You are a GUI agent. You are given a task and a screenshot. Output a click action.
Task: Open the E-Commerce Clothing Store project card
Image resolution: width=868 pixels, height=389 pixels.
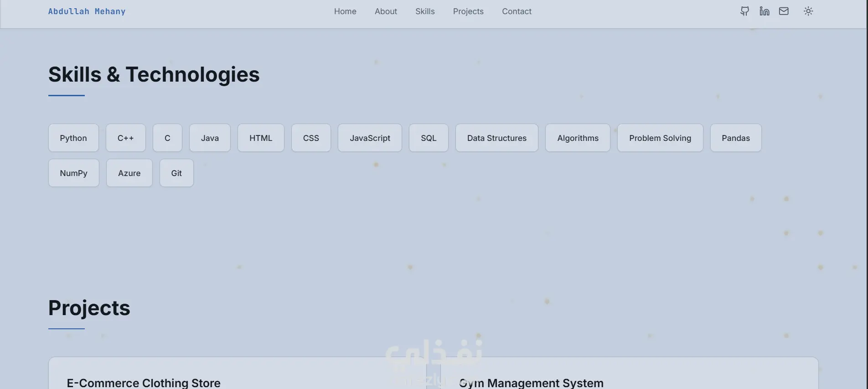click(x=237, y=373)
